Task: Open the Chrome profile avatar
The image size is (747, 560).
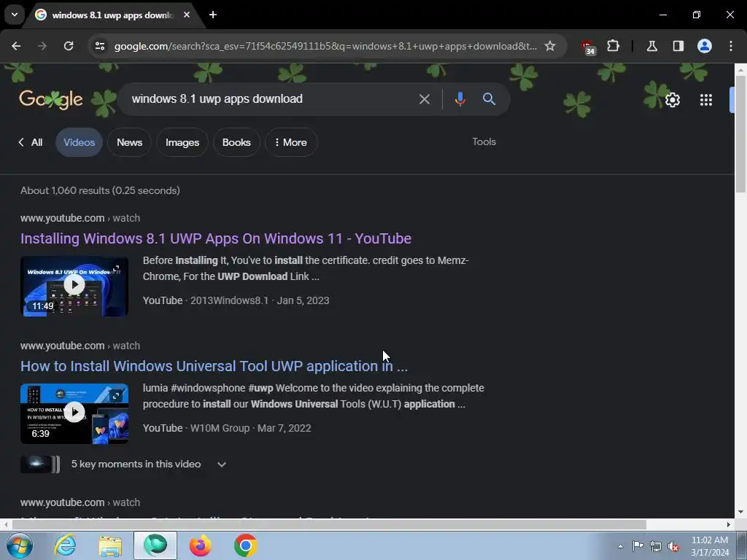Action: pos(704,46)
